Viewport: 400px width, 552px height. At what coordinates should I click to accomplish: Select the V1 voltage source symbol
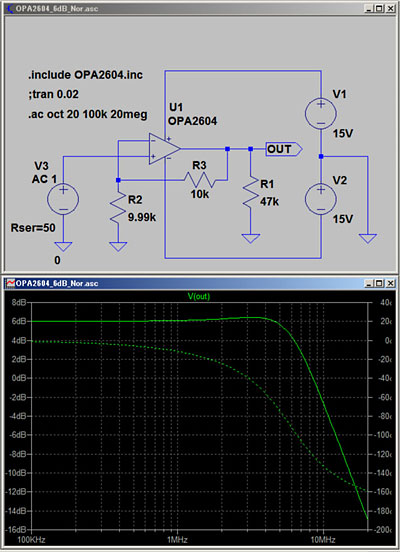(321, 113)
